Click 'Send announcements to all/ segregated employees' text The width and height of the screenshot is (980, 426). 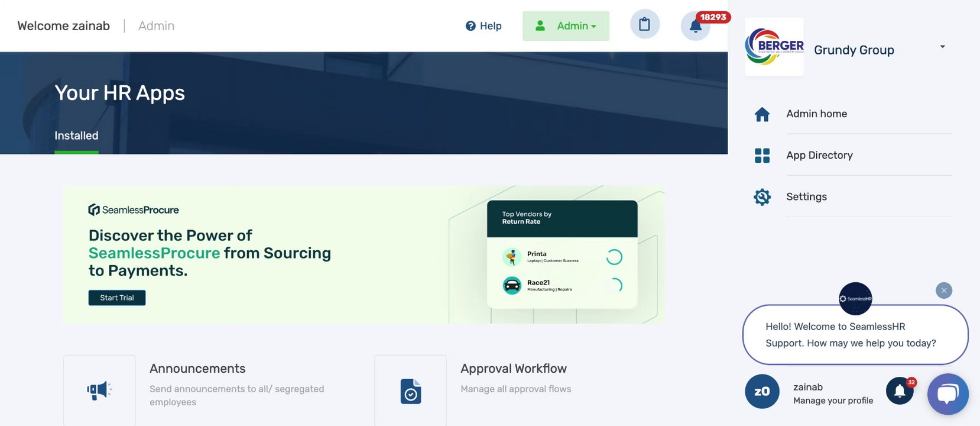pos(236,395)
